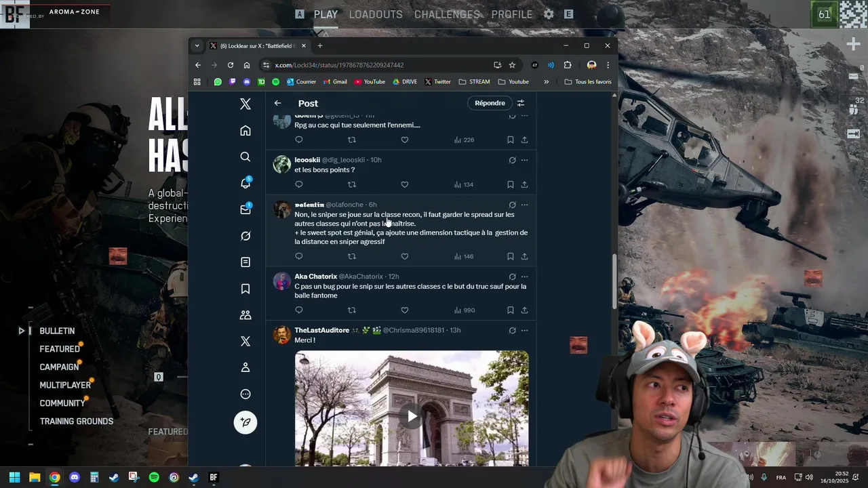Open X Notifications bell icon

click(245, 183)
